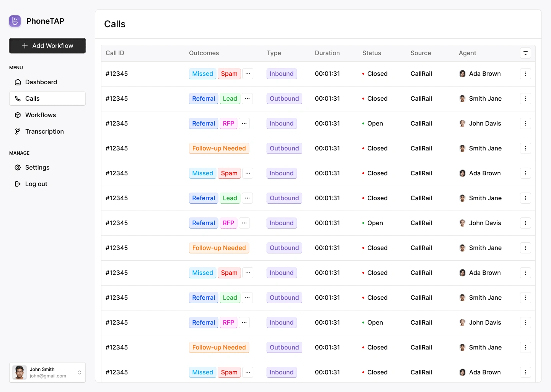Screen dimensions: 551x392
Task: Open the Workflows menu item
Action: point(41,115)
